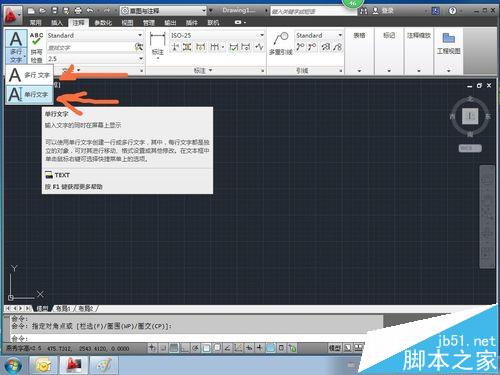The width and height of the screenshot is (500, 375).
Task: Click the 工程视图 folder icon
Action: click(448, 38)
